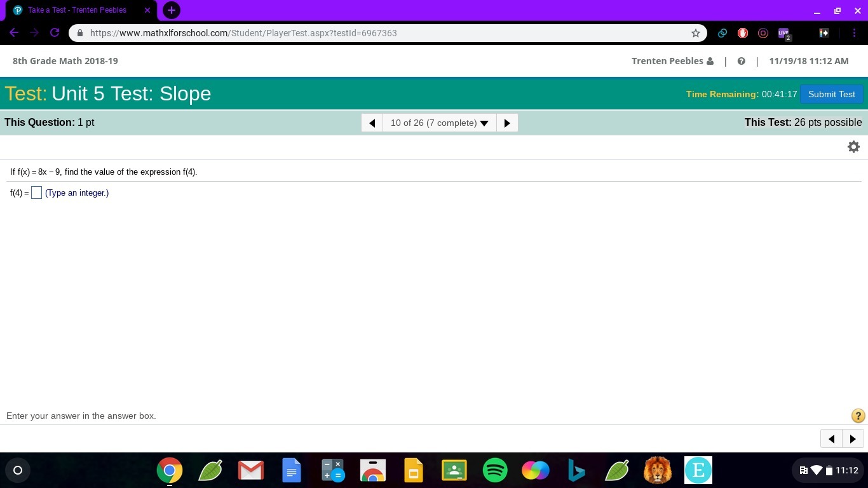Bookmark this page with the star icon

(x=696, y=33)
